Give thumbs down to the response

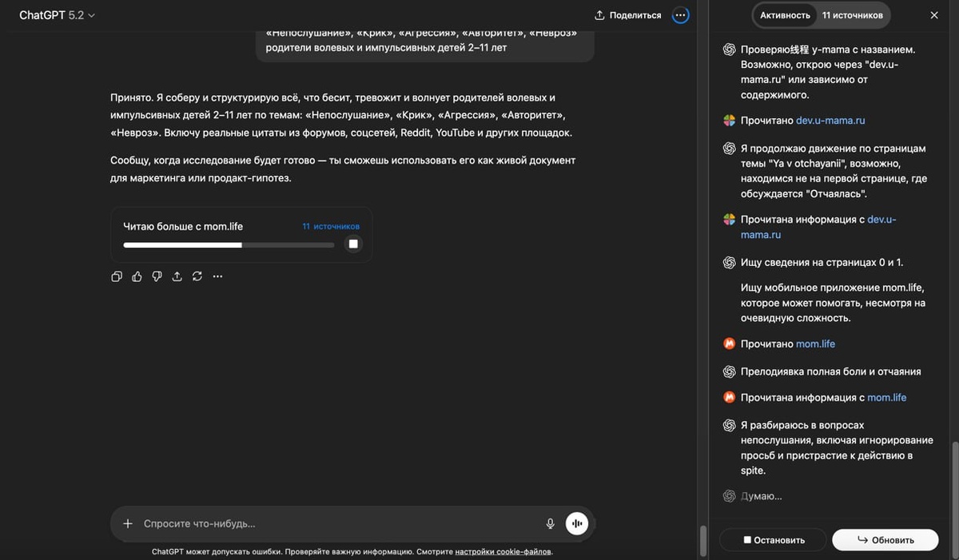click(x=157, y=276)
